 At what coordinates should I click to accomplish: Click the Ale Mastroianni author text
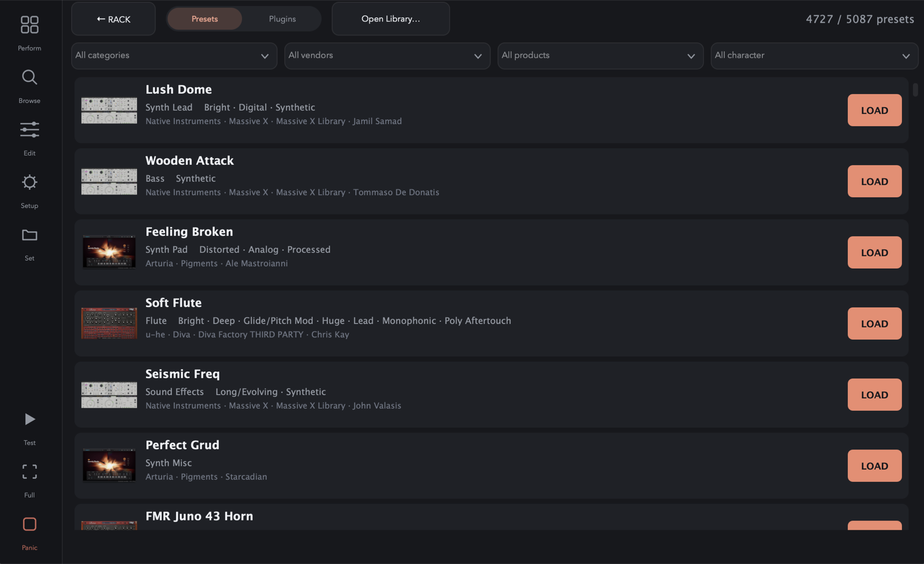click(x=256, y=264)
